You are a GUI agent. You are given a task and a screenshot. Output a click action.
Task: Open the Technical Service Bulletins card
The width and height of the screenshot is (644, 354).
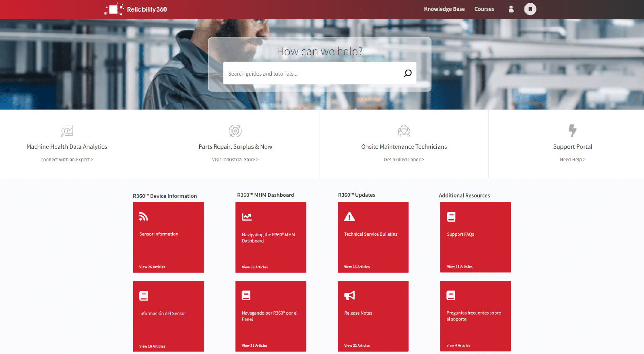click(373, 237)
